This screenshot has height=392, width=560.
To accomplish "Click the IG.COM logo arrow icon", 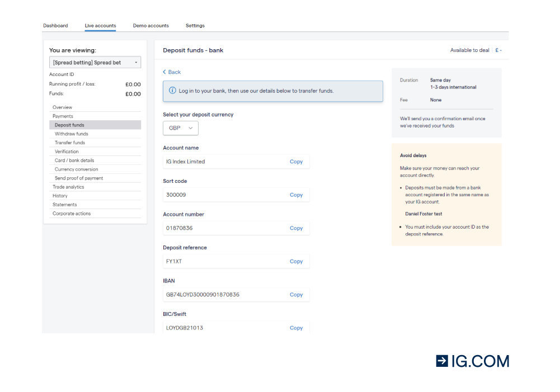I will pos(442,361).
